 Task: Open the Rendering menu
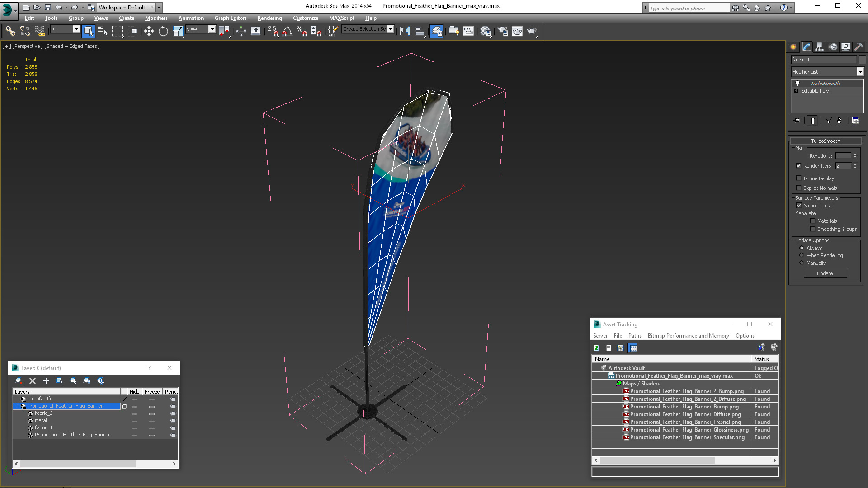[269, 18]
